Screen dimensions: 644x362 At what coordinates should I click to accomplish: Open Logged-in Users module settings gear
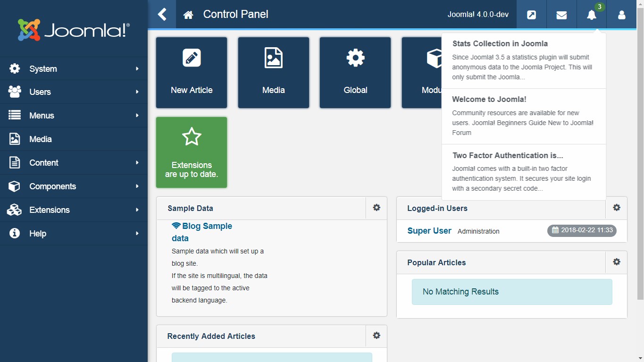pyautogui.click(x=617, y=208)
